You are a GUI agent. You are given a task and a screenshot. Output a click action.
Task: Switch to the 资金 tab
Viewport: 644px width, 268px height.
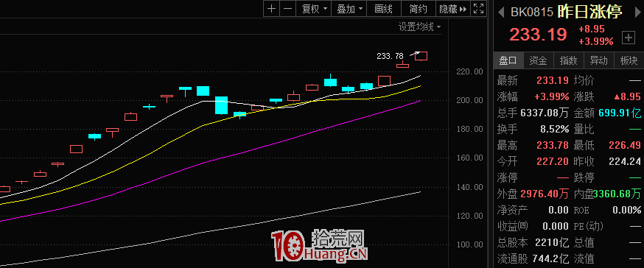[x=538, y=60]
